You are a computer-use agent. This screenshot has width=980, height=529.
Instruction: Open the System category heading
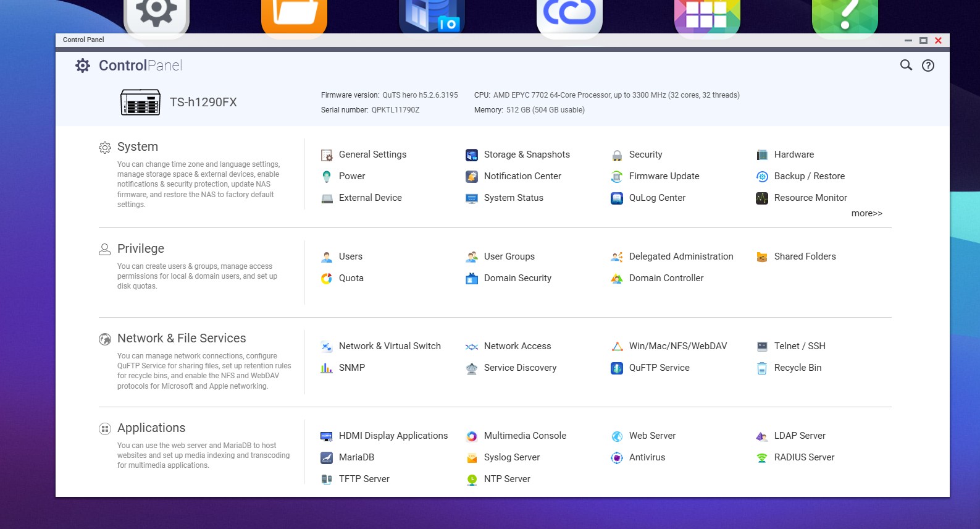(x=138, y=146)
